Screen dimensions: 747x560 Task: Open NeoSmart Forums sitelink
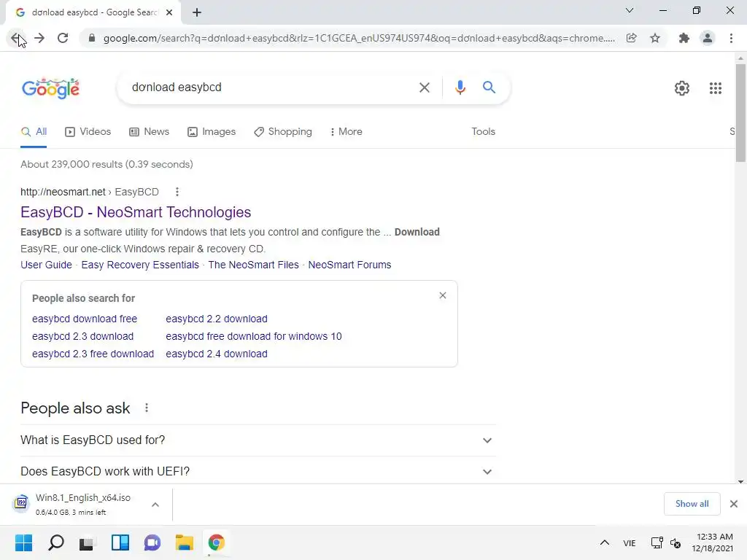pos(349,265)
